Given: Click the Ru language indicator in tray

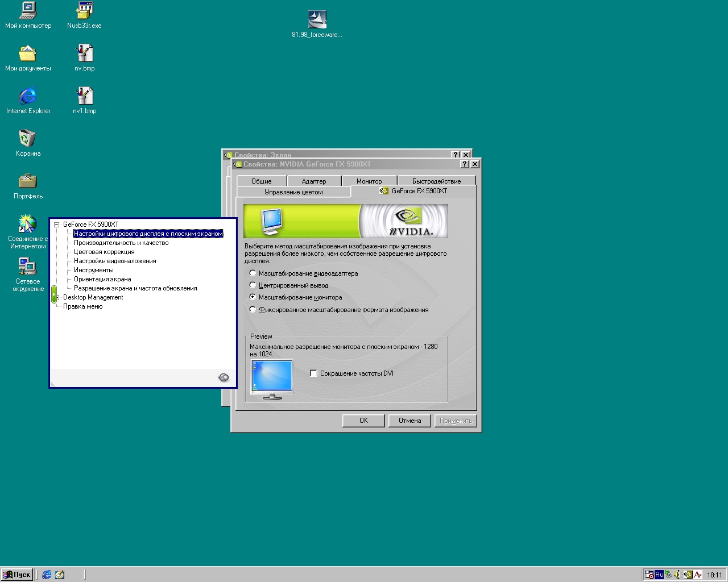Looking at the screenshot, I should coord(659,575).
